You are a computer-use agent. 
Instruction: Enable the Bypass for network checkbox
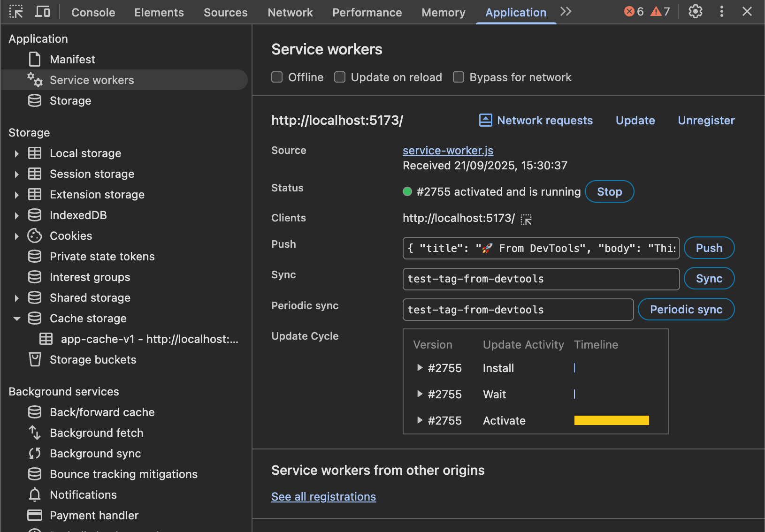coord(459,77)
